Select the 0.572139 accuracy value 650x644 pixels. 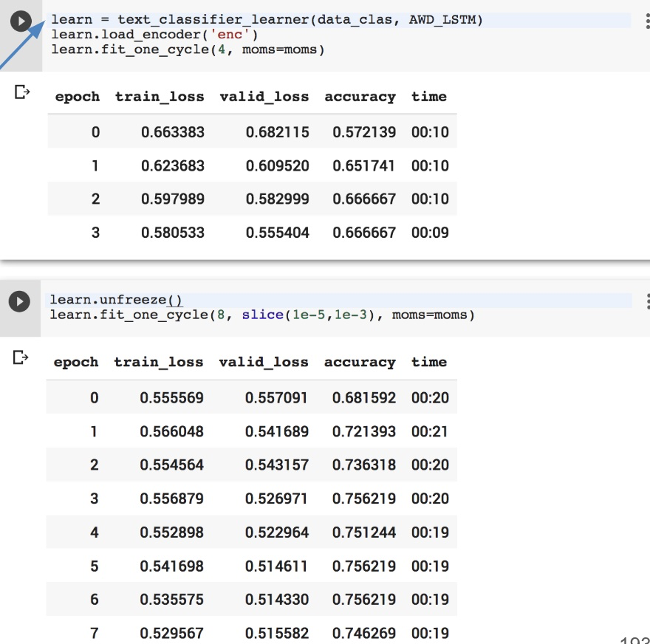click(364, 133)
